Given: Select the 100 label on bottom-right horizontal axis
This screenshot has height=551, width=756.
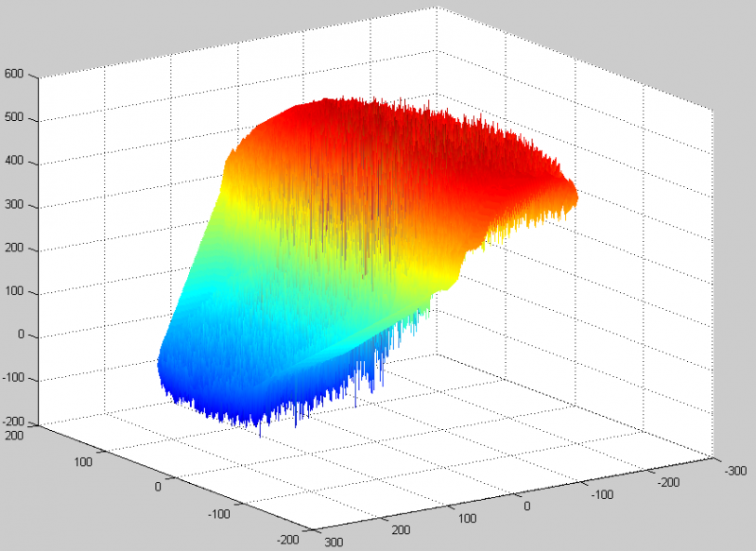Looking at the screenshot, I should coord(467,518).
